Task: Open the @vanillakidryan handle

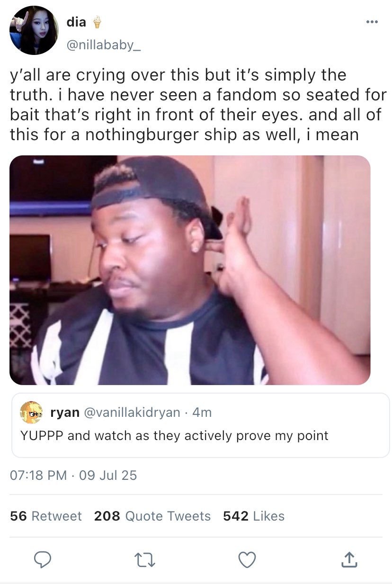Action: [x=132, y=413]
